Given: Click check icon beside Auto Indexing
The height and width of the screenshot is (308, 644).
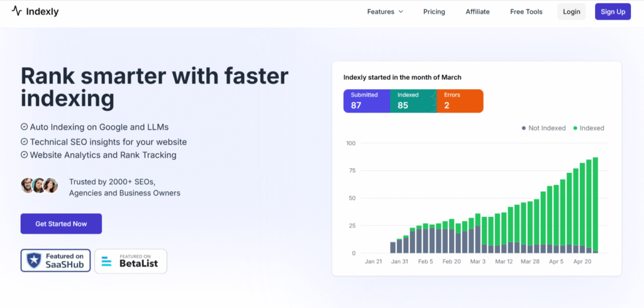Looking at the screenshot, I should click(x=25, y=127).
